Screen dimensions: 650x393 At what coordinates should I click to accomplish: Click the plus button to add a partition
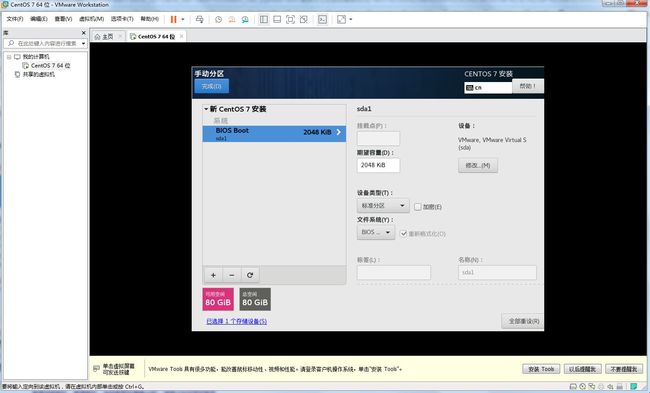213,275
